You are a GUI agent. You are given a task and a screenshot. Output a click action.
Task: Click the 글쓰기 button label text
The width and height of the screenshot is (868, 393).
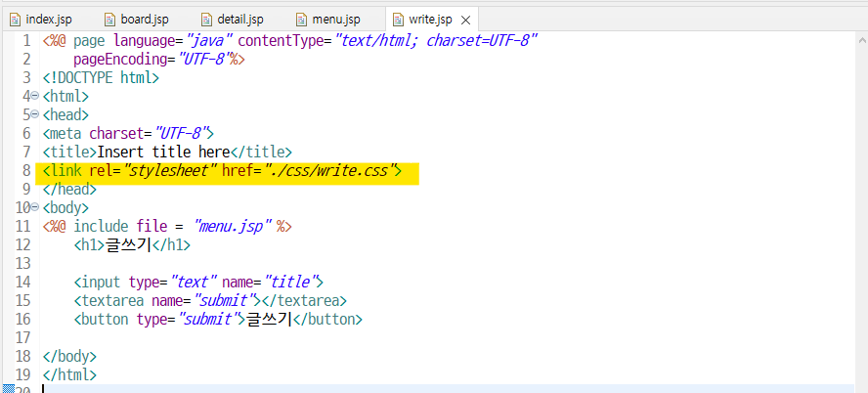coord(269,320)
